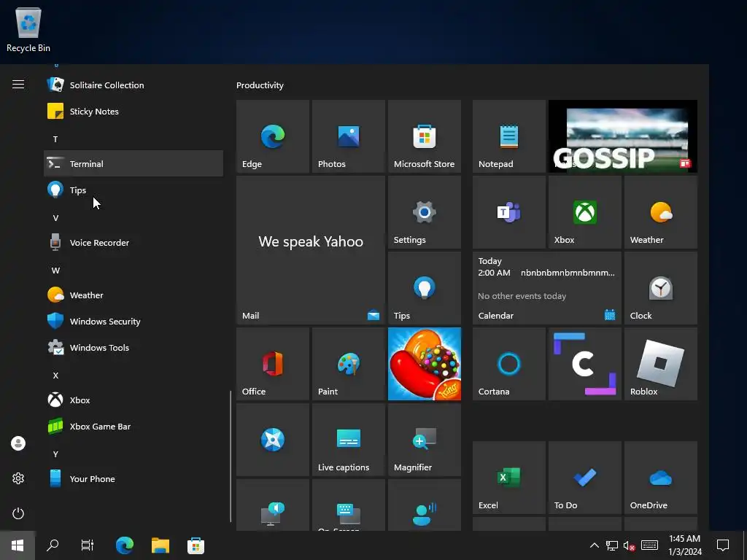Image resolution: width=747 pixels, height=560 pixels.
Task: Open the Calendar live tile
Action: pyautogui.click(x=547, y=288)
